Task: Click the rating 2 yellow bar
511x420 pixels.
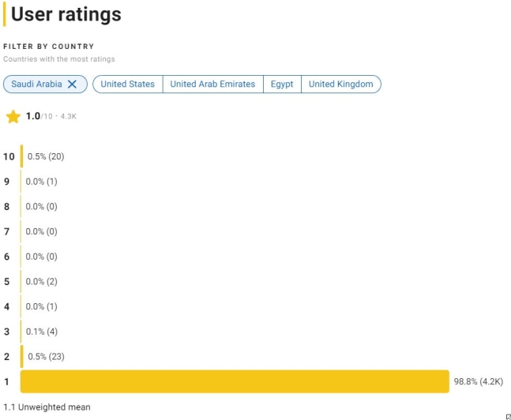Action: pos(22,356)
